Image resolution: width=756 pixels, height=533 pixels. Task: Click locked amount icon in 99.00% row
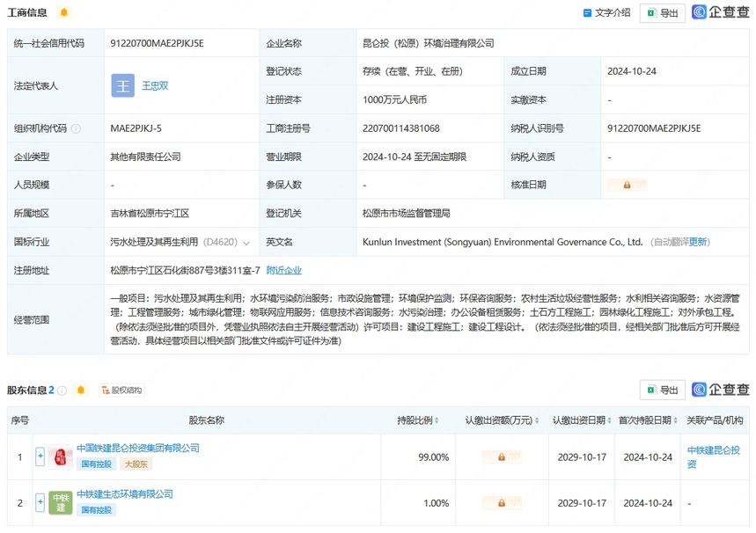502,456
